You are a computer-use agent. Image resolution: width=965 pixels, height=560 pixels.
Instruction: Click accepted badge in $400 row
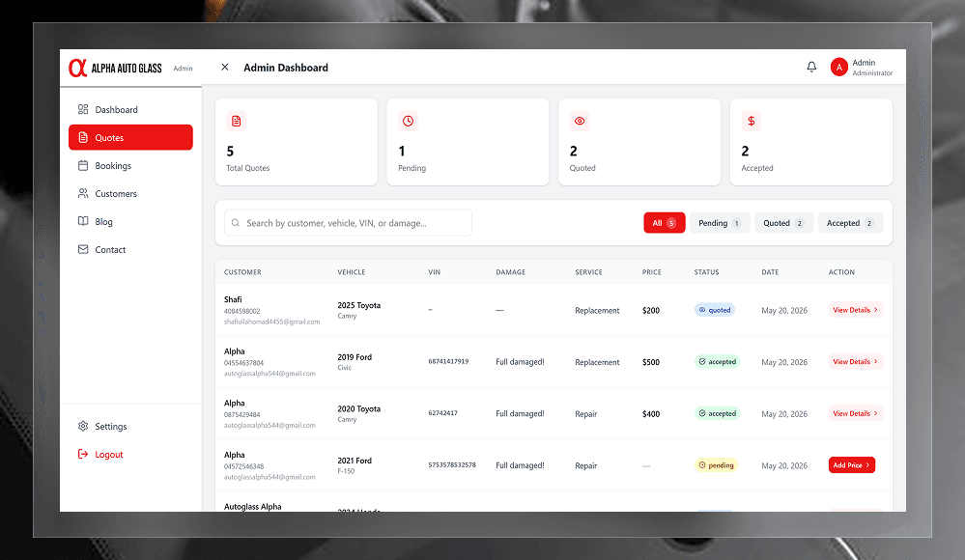pyautogui.click(x=717, y=413)
